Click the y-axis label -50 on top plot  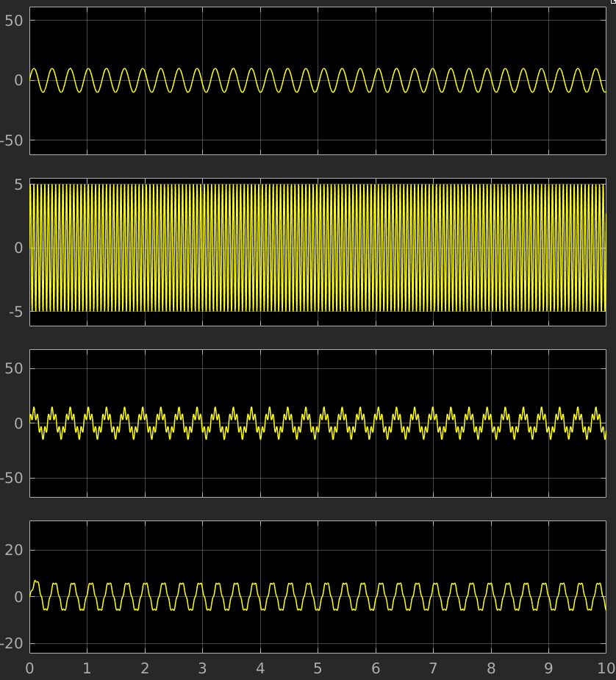pos(13,140)
